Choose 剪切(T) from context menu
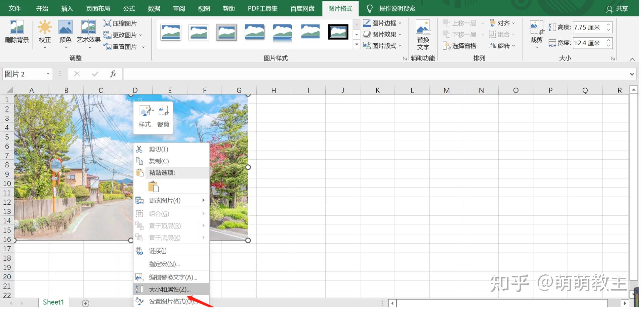The width and height of the screenshot is (644, 309). 171,149
